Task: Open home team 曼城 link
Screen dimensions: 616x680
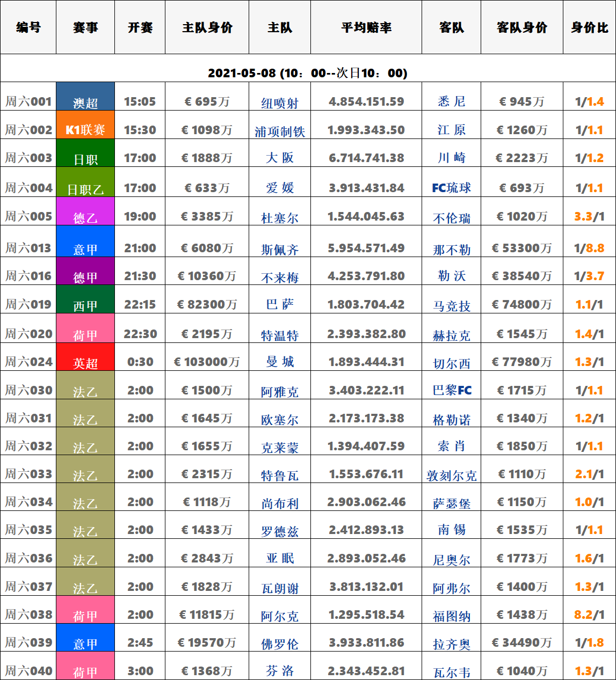Action: point(280,362)
